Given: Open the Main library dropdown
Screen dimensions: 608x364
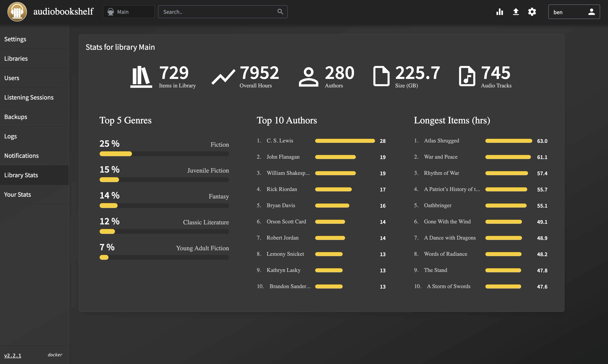Looking at the screenshot, I should pyautogui.click(x=129, y=12).
